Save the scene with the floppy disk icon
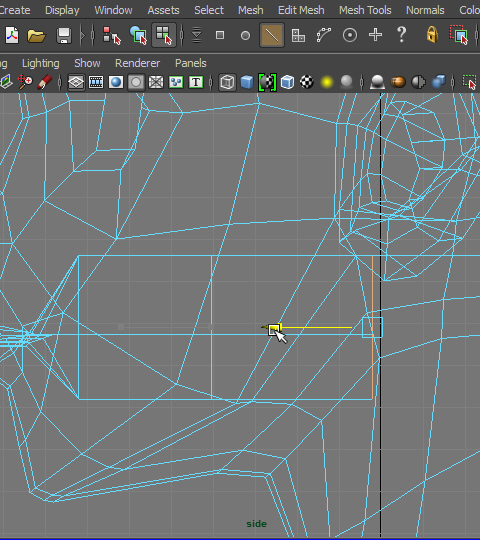Viewport: 480px width, 540px height. (64, 35)
